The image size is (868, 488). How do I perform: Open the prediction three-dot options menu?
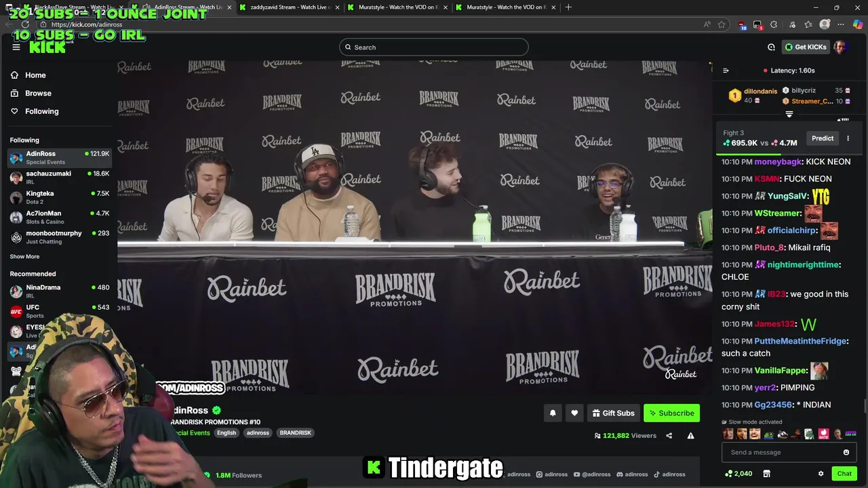coord(848,138)
